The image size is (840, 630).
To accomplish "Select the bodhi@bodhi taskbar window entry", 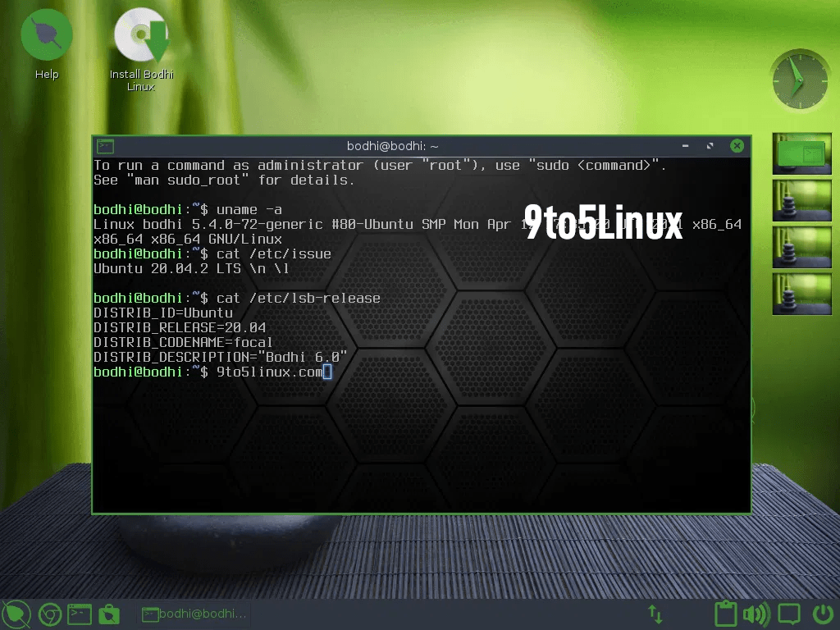I will point(194,614).
